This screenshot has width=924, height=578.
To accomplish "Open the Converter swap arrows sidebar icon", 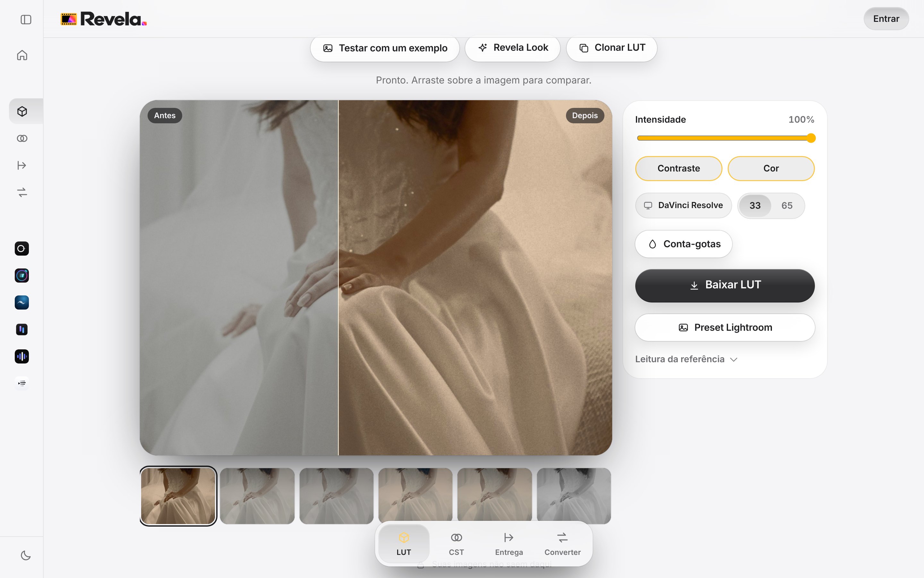I will pyautogui.click(x=22, y=192).
